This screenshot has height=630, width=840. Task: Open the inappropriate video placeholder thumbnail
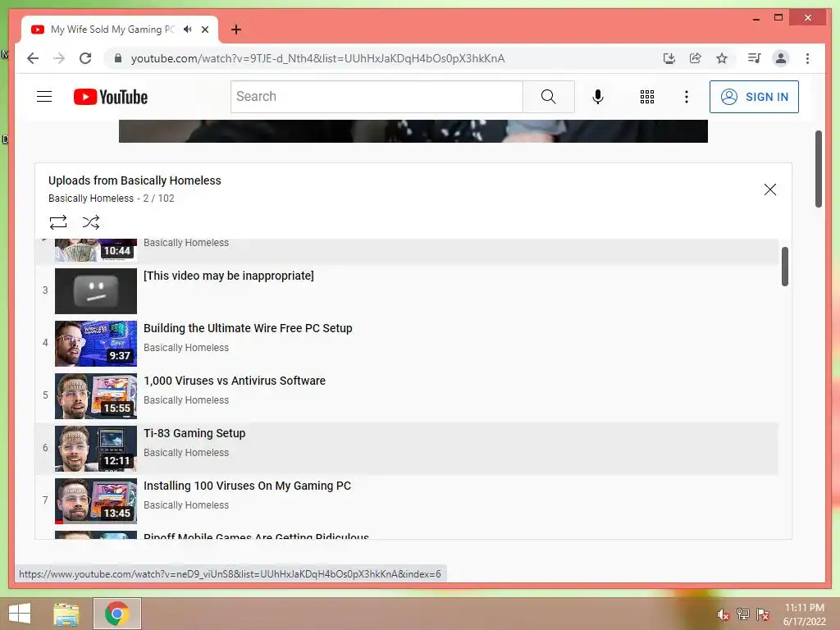click(x=96, y=291)
